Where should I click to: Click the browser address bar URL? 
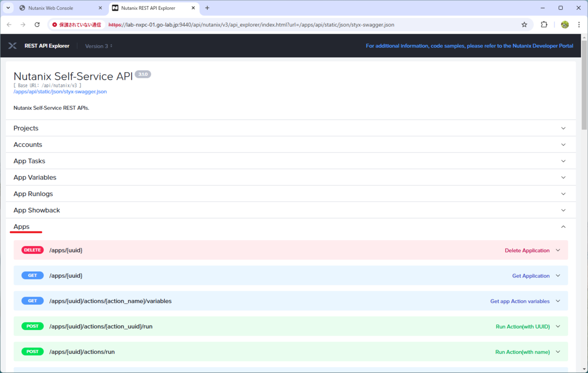251,25
